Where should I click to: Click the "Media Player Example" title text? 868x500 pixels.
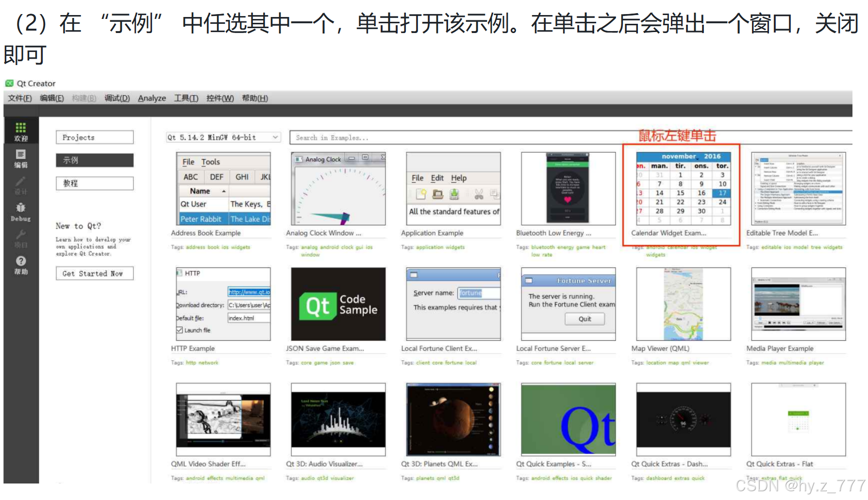point(780,349)
